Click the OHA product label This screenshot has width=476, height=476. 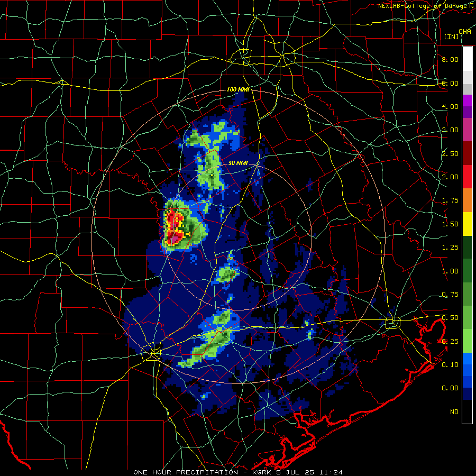464,31
